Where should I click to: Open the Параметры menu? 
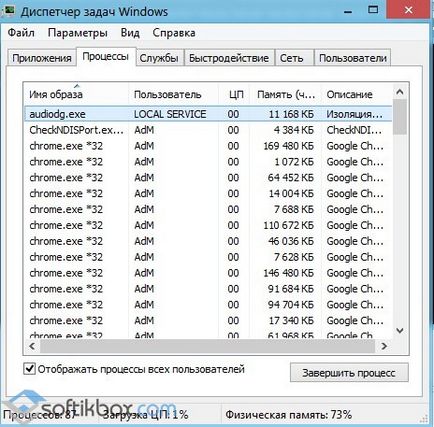click(x=77, y=33)
